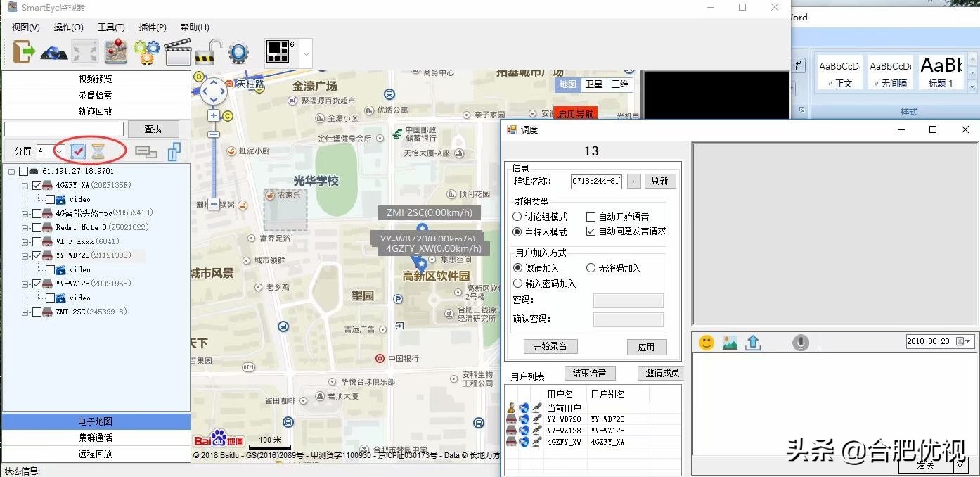Switch to the 卫星 map view tab
Viewport: 980px width, 477px height.
pos(593,84)
